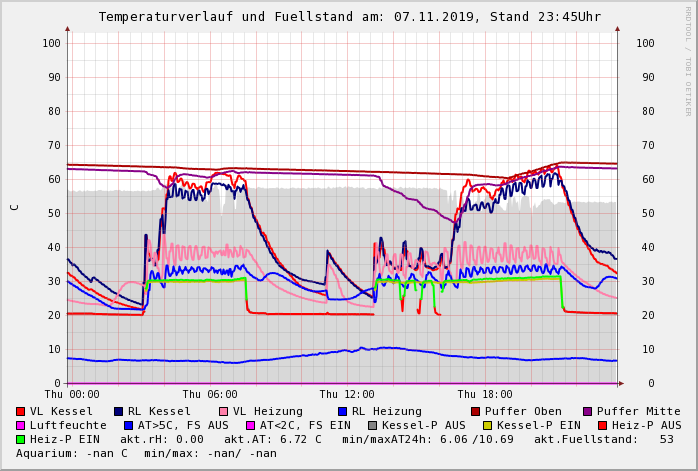Click the pink VL Heizung legend swatch
698x471 pixels.
click(224, 412)
